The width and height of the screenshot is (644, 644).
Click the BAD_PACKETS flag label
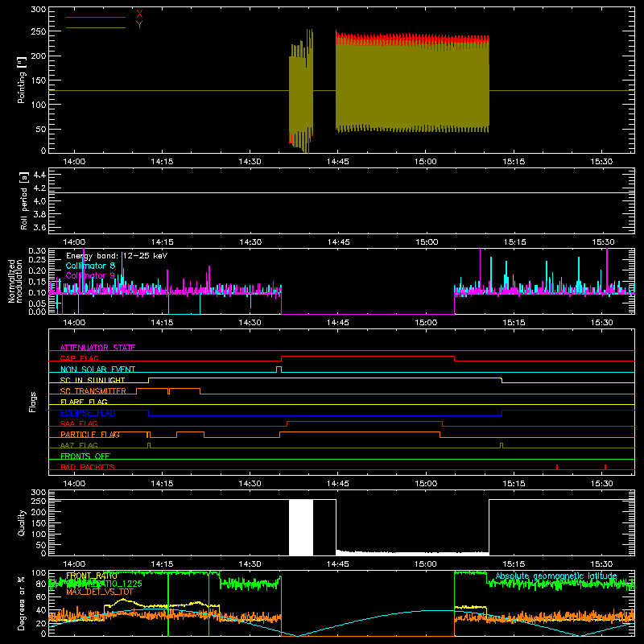[88, 467]
